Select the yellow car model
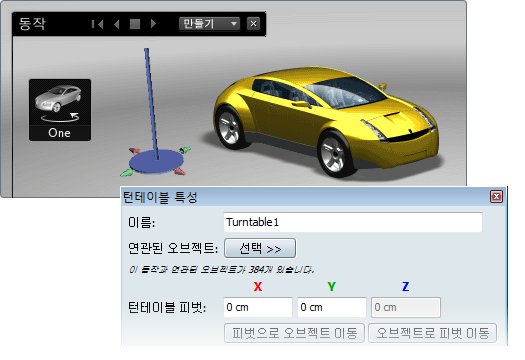This screenshot has height=360, width=525. pyautogui.click(x=325, y=121)
